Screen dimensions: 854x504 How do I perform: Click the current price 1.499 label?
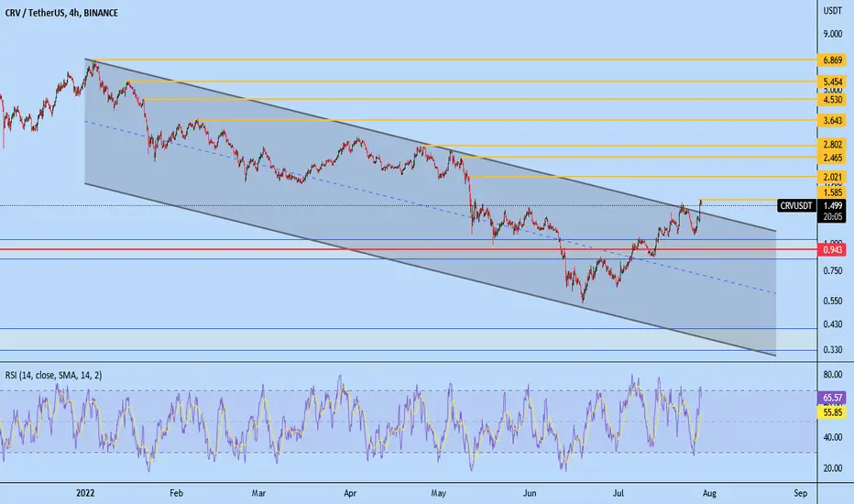pos(833,205)
